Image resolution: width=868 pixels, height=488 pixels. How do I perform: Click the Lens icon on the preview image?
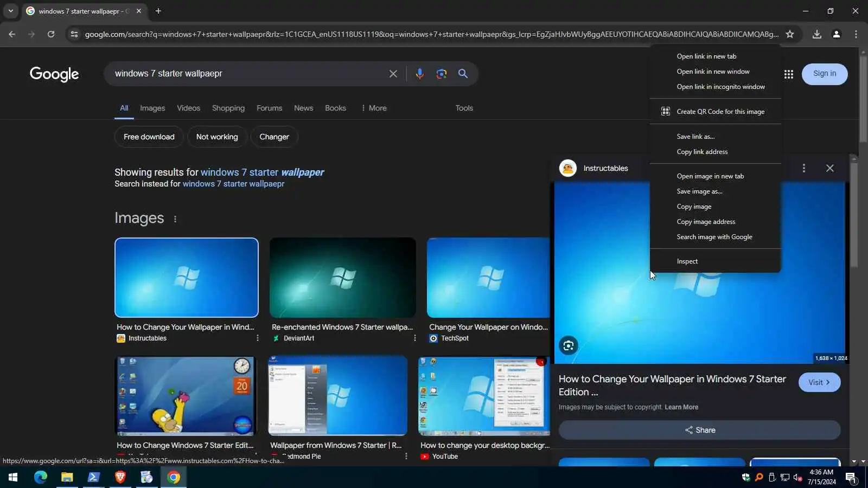[569, 345]
